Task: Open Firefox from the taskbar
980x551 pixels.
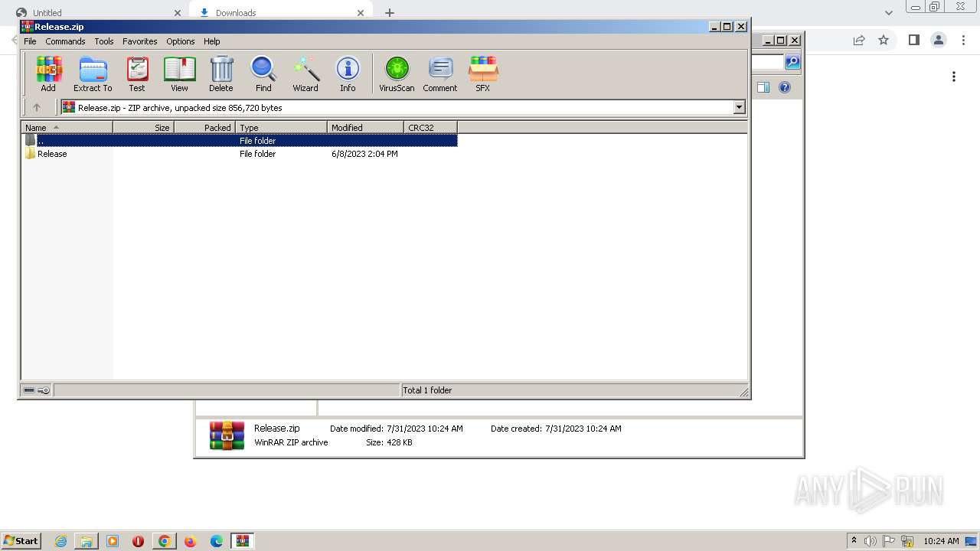Action: [190, 541]
